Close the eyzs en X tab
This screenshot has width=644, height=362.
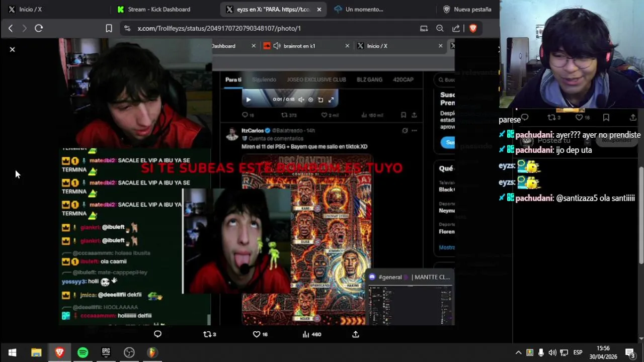pyautogui.click(x=319, y=9)
